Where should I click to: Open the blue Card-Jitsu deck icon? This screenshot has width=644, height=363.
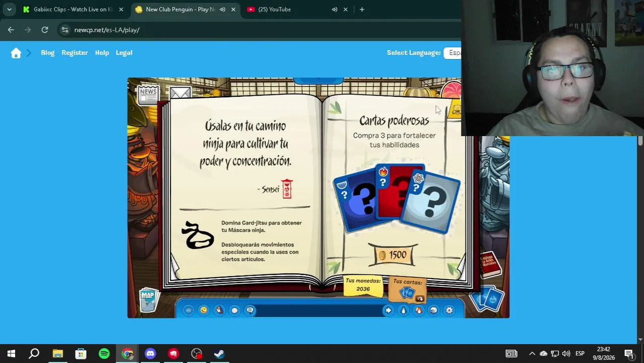tap(486, 298)
